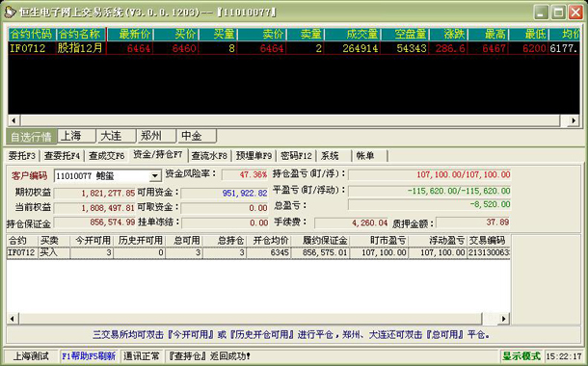Viewport: 588px width, 366px height.
Task: Click the app icon in the title bar
Action: coord(10,12)
